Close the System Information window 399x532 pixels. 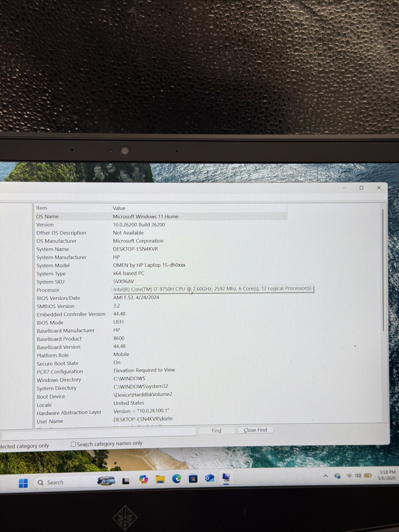[379, 188]
